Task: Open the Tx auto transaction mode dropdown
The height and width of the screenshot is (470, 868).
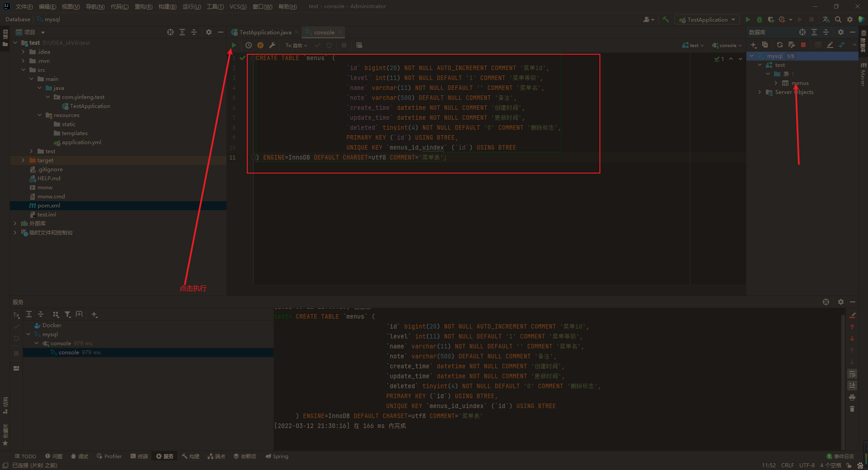Action: (x=297, y=45)
